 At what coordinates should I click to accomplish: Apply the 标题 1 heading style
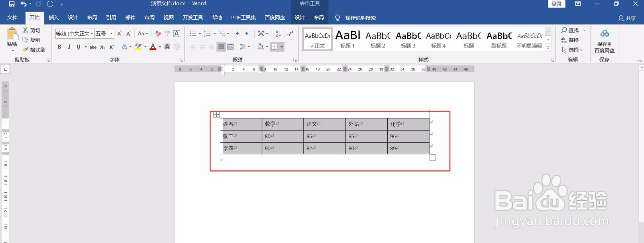coord(347,39)
